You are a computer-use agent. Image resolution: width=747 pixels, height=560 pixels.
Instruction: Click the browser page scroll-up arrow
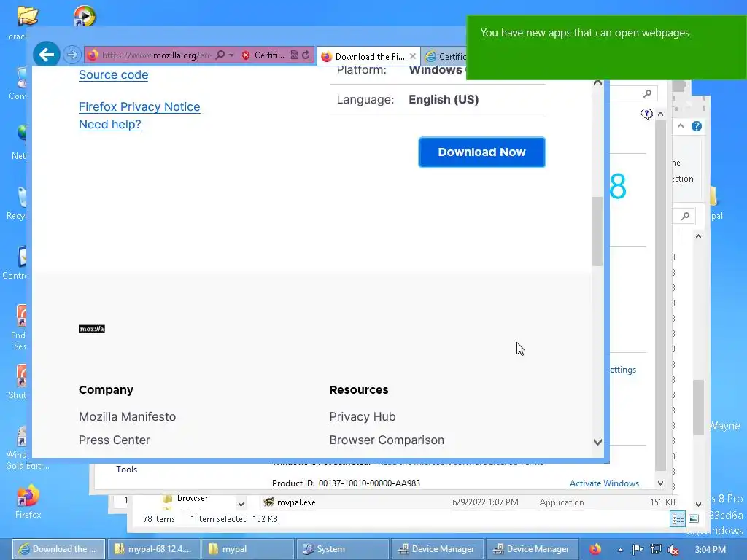[597, 83]
